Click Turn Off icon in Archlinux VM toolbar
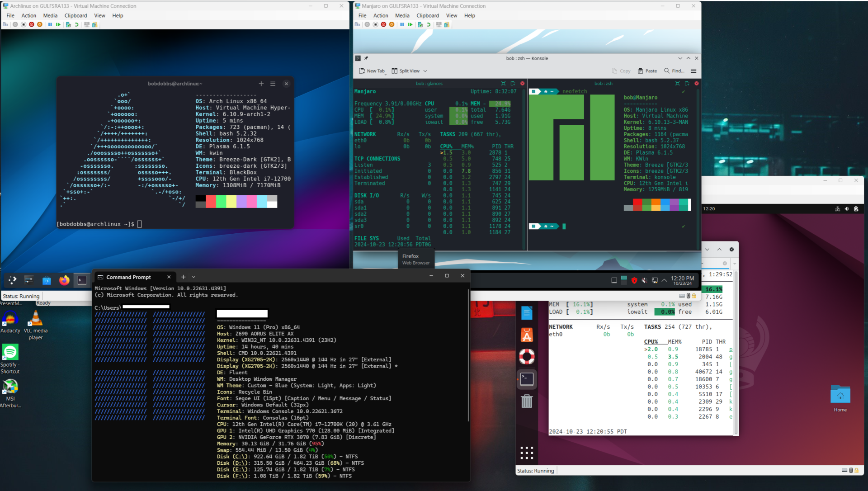868x491 pixels. coord(23,24)
